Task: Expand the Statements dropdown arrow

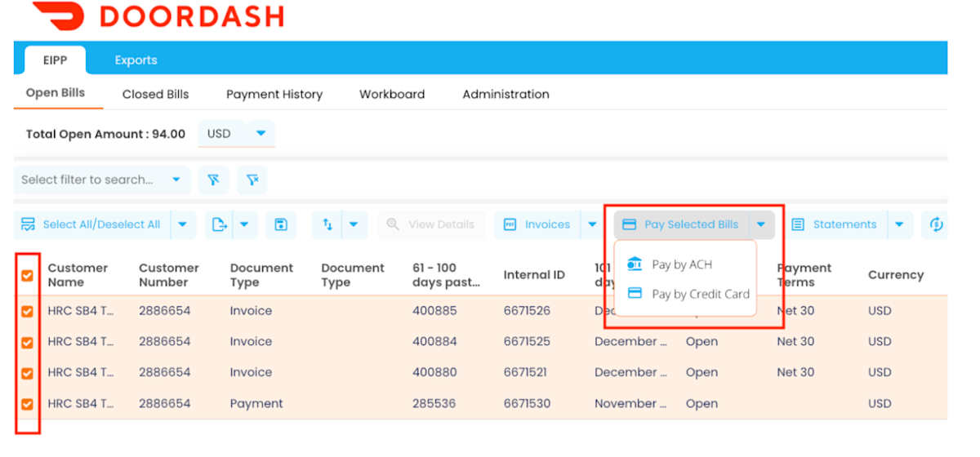Action: tap(899, 224)
